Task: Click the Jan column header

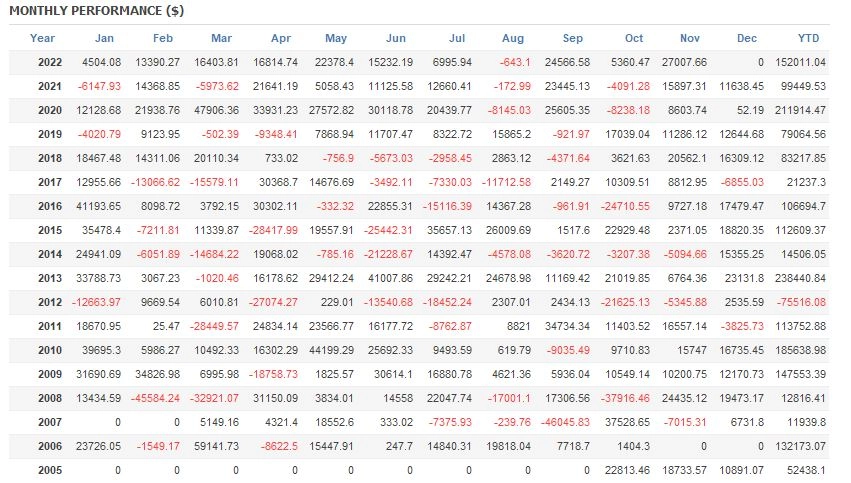Action: [x=105, y=38]
